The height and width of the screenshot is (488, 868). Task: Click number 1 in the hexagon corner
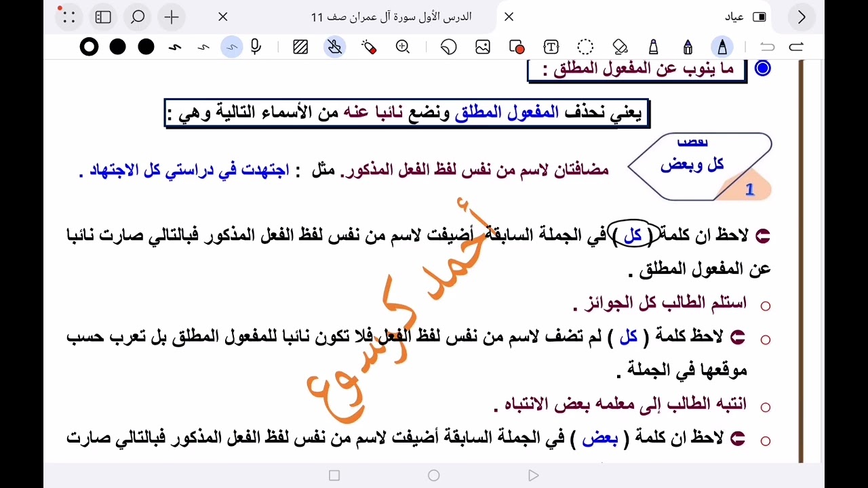pos(749,190)
